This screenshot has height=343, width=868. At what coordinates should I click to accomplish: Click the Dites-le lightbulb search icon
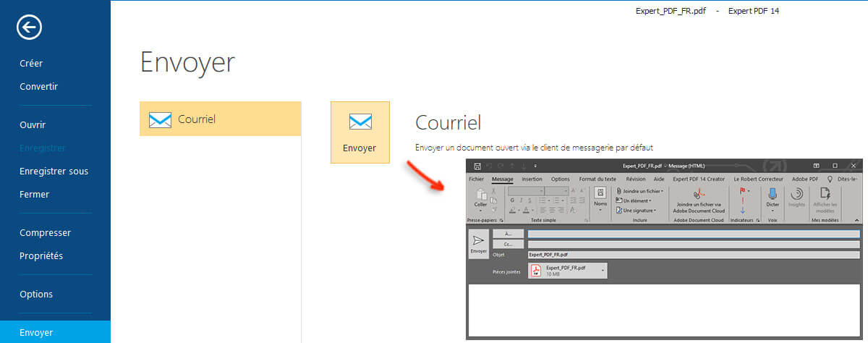coord(830,179)
